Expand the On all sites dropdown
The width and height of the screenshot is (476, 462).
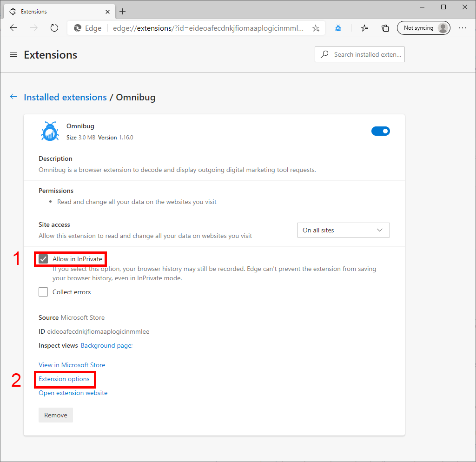click(344, 230)
